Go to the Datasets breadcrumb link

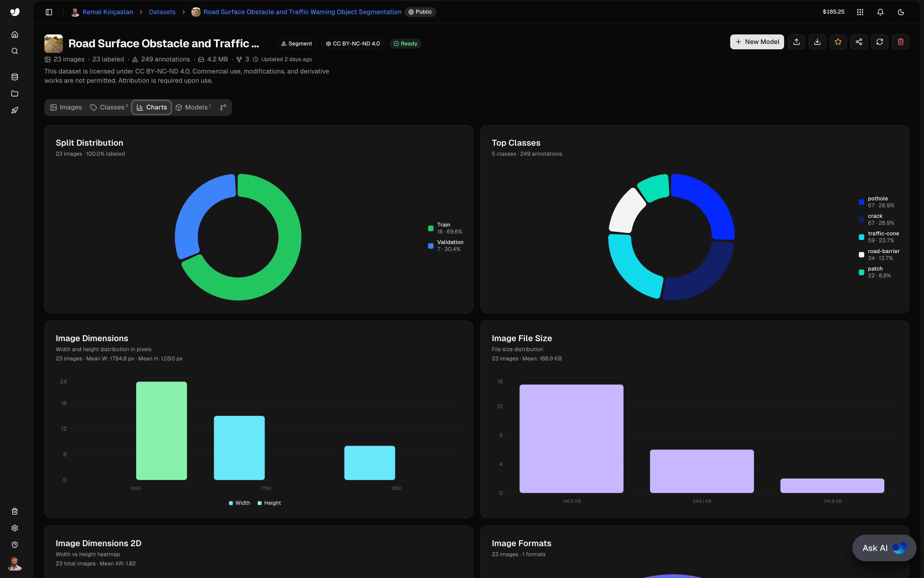click(162, 12)
